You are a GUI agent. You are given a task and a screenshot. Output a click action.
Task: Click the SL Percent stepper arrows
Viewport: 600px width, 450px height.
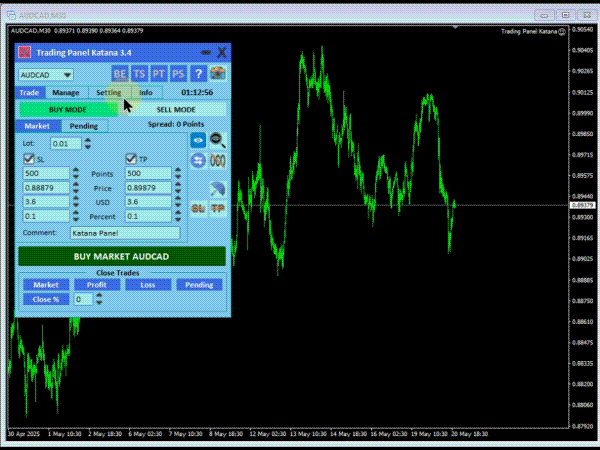pos(76,216)
